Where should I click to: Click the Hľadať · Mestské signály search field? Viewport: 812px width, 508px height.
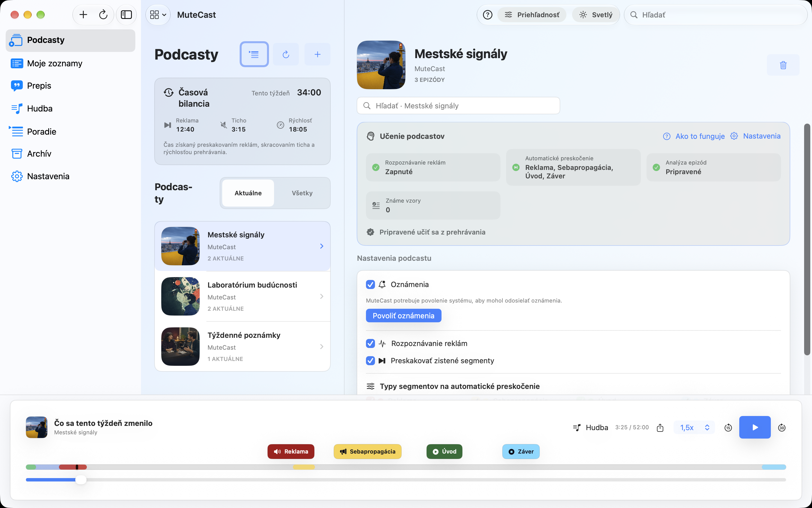[x=458, y=106]
